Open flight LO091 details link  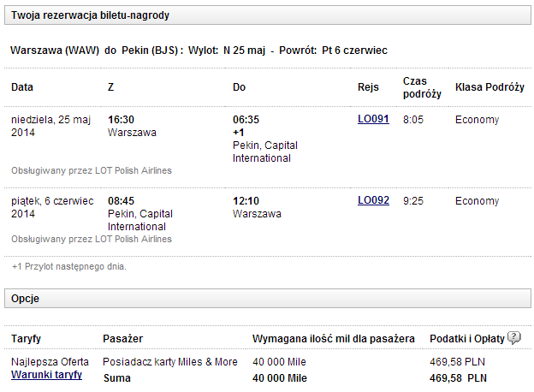pos(373,119)
